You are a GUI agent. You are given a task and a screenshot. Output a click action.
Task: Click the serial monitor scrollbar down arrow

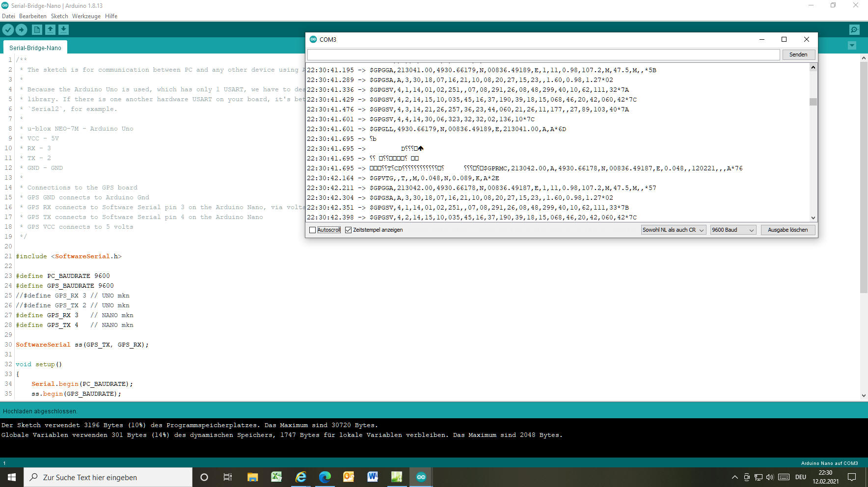[813, 217]
